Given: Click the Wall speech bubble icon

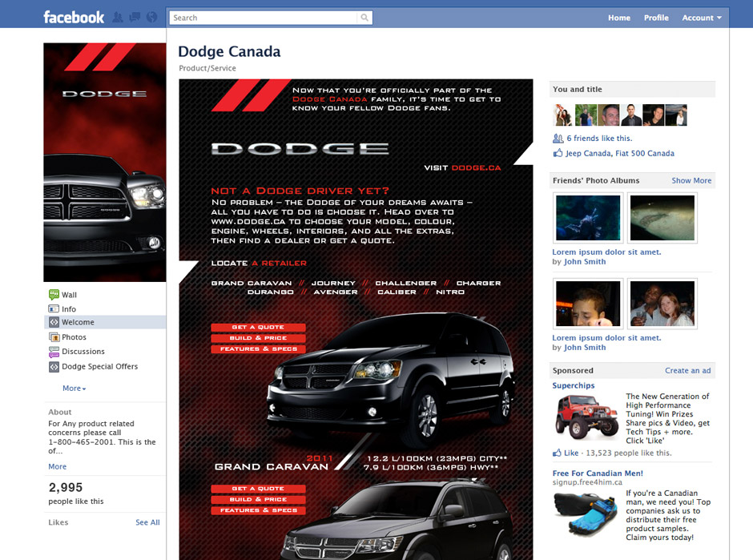Looking at the screenshot, I should point(54,294).
